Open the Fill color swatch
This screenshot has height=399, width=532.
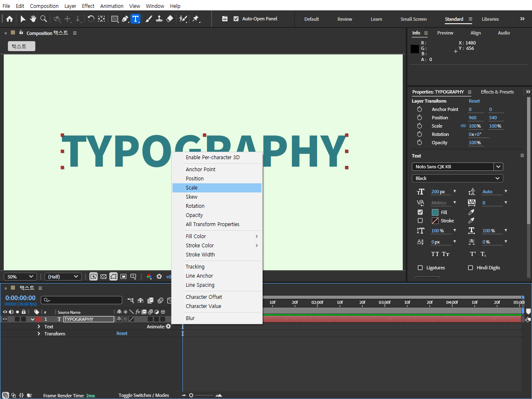pos(435,212)
